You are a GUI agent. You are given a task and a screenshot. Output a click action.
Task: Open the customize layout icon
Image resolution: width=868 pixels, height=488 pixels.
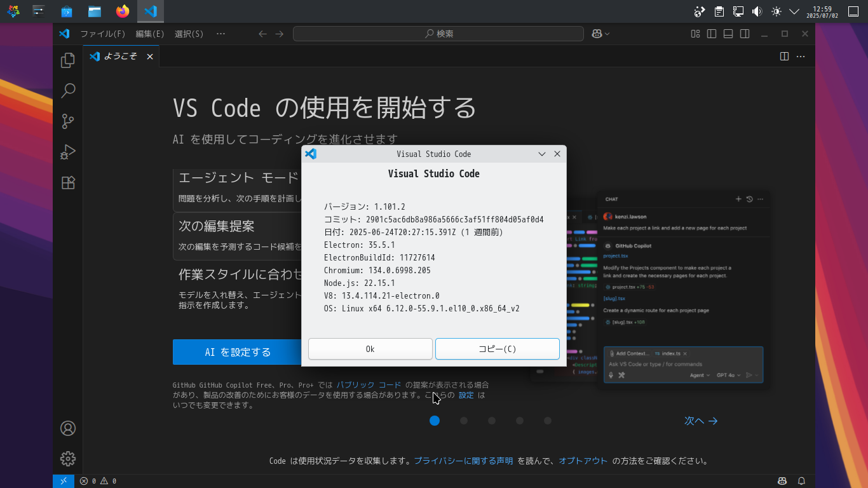(x=696, y=34)
